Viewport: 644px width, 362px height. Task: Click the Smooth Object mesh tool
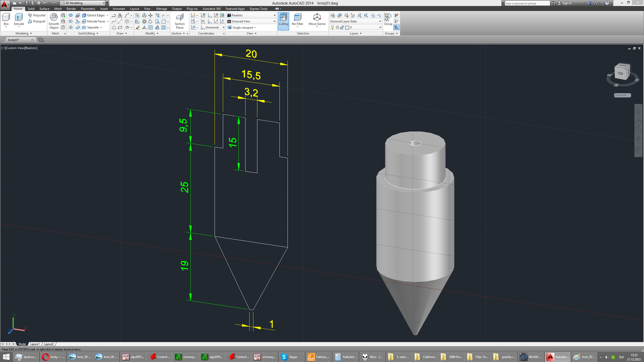click(54, 21)
